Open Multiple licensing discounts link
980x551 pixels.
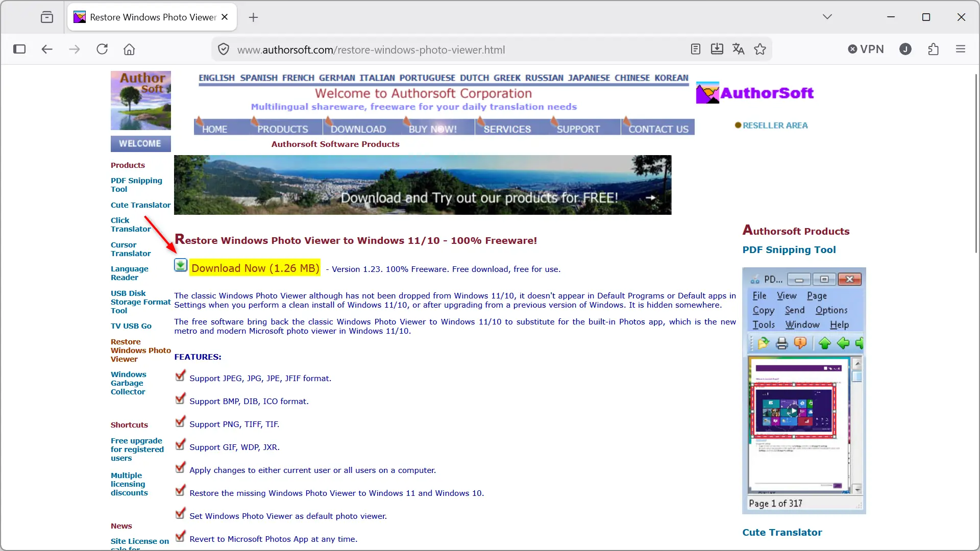click(x=129, y=484)
